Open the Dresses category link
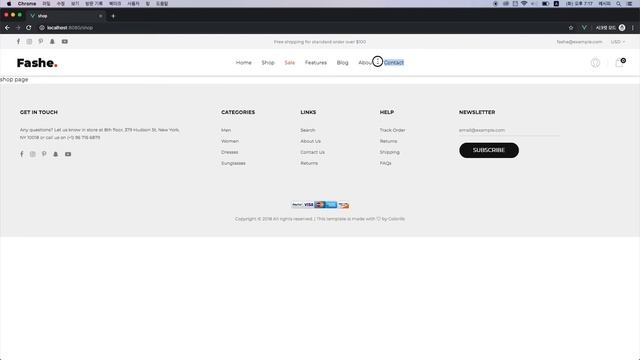 (x=229, y=152)
